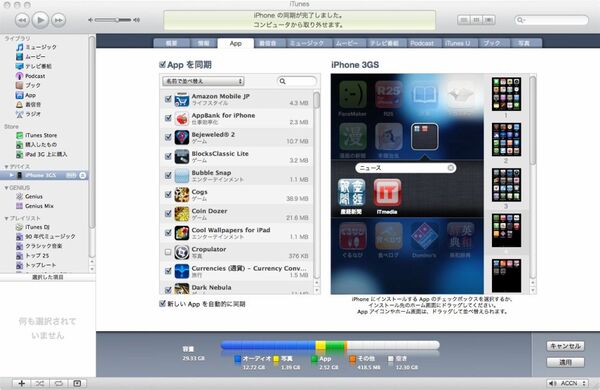Screen dimensions: 600x390
Task: Open 着信音 in the library sidebar
Action: 28,104
